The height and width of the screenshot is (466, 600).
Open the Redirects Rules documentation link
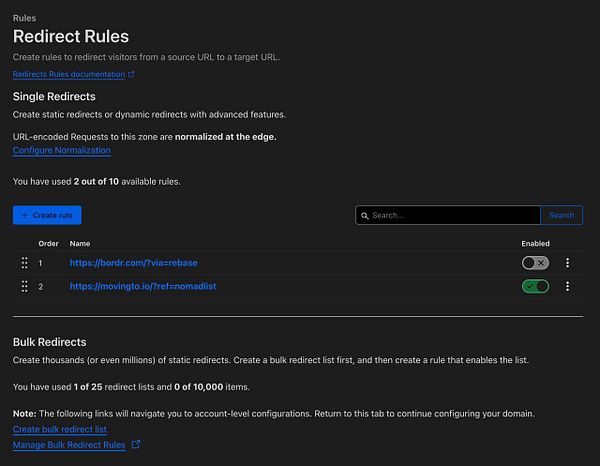(69, 75)
